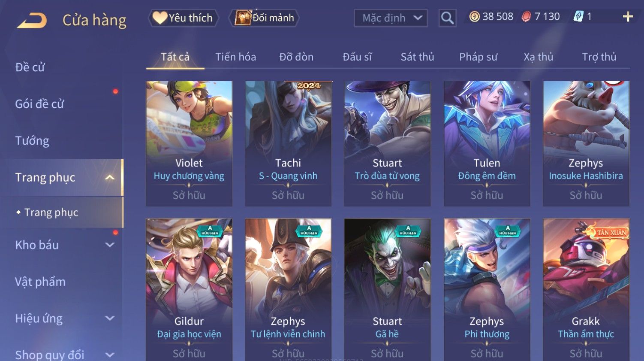Open Gói đề cử in the sidebar
The height and width of the screenshot is (361, 644).
(x=39, y=104)
